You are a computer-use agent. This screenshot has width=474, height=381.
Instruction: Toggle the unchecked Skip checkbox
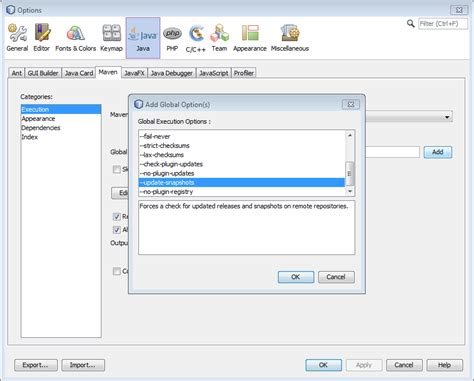[117, 169]
